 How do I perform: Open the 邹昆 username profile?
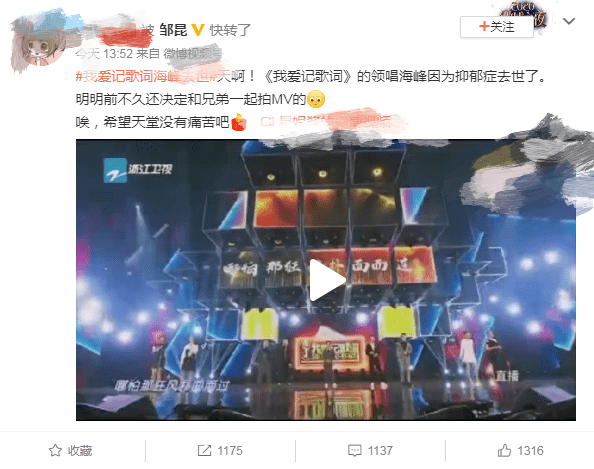click(173, 30)
